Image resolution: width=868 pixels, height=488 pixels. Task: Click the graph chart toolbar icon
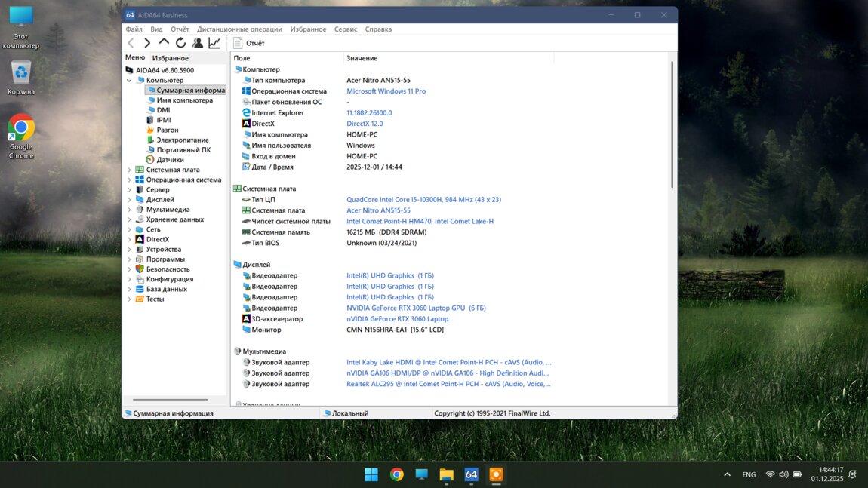[214, 43]
